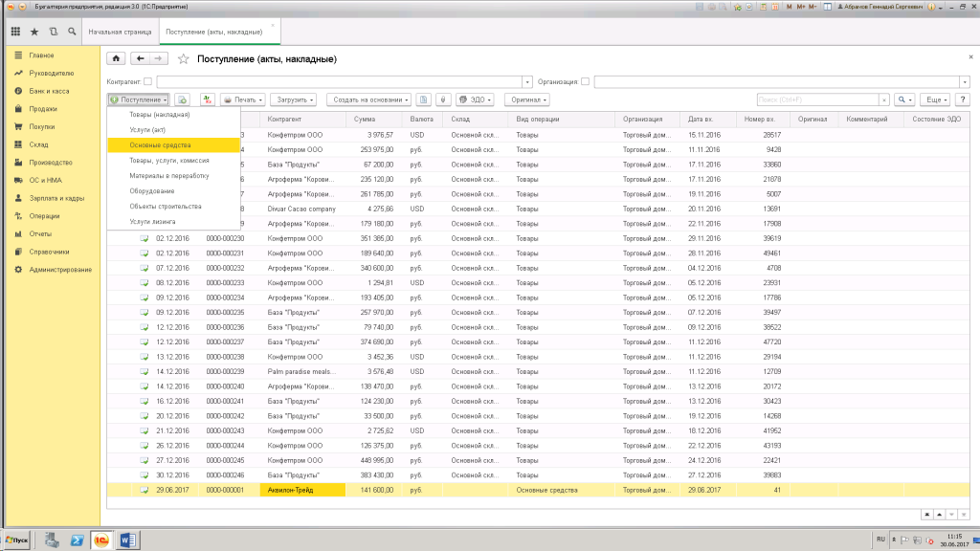Open Покупки section in sidebar
Viewport: 980px width, 551px height.
point(42,127)
